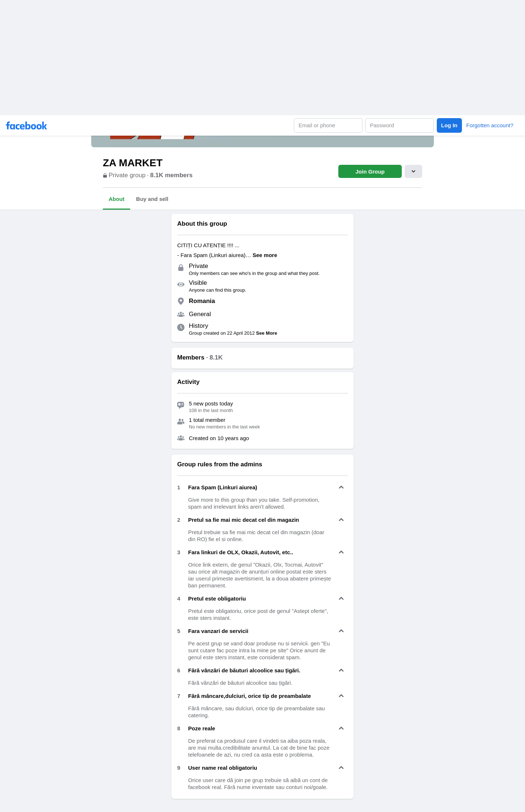Click the Join Group button
525x812 pixels.
tap(370, 171)
